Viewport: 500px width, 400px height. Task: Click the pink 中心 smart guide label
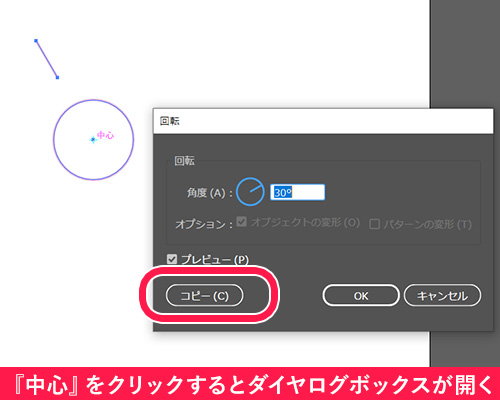click(x=105, y=135)
